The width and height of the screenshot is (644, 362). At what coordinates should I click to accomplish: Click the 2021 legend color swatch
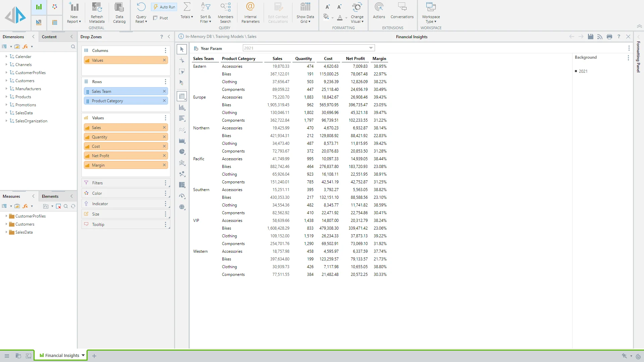click(576, 71)
